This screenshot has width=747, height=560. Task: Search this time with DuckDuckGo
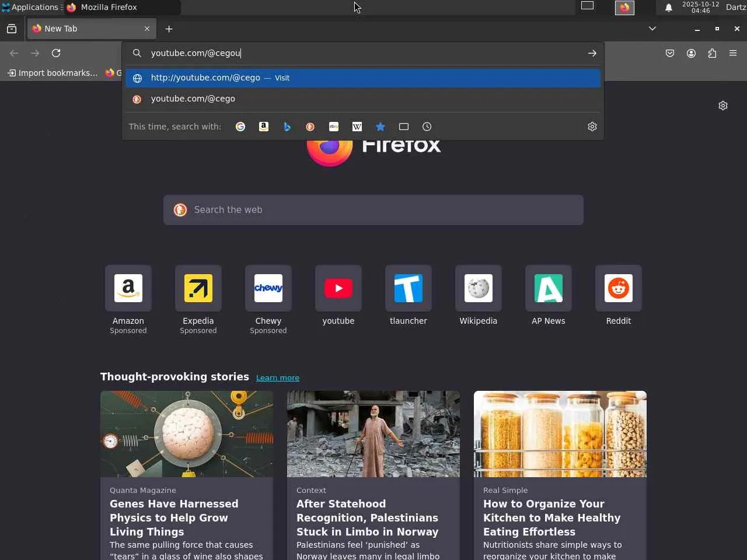pos(310,127)
